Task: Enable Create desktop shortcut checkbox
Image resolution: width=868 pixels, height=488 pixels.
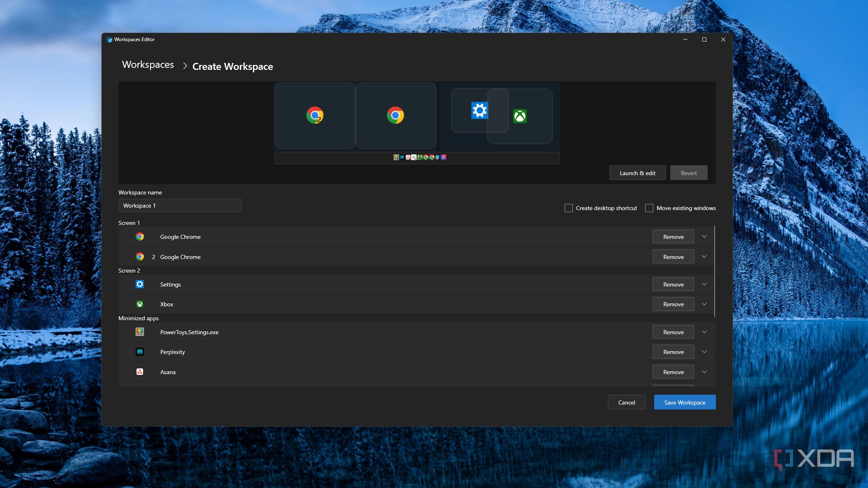Action: 569,208
